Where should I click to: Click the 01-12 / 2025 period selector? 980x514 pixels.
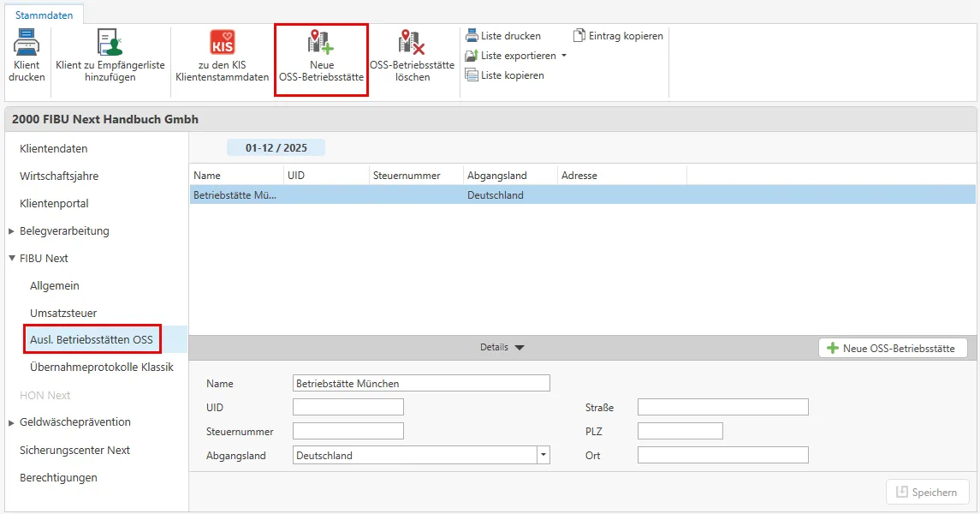[x=276, y=147]
